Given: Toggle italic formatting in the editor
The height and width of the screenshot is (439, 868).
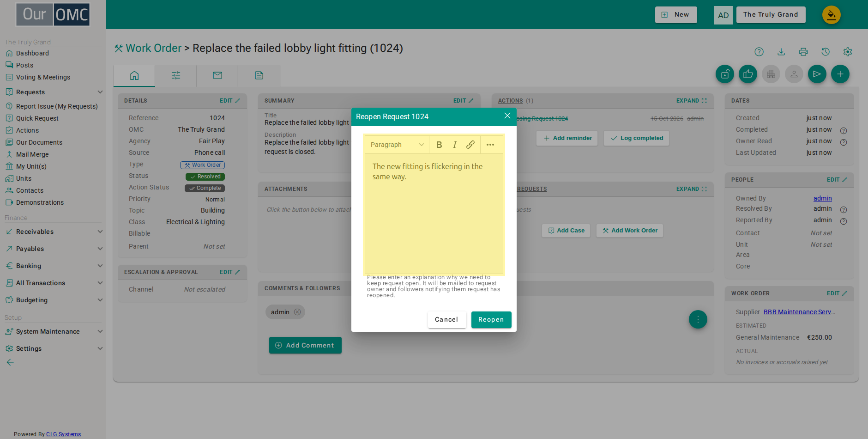Looking at the screenshot, I should (455, 145).
